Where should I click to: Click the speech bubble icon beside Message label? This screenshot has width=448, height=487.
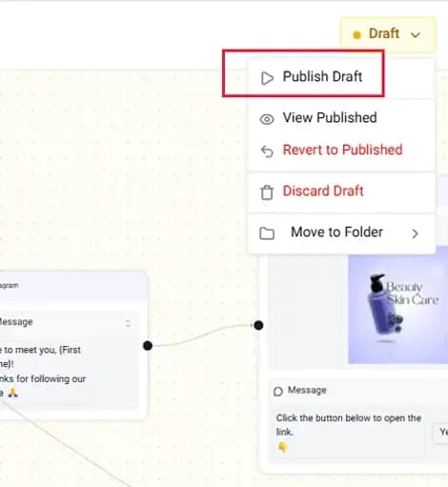coord(278,392)
